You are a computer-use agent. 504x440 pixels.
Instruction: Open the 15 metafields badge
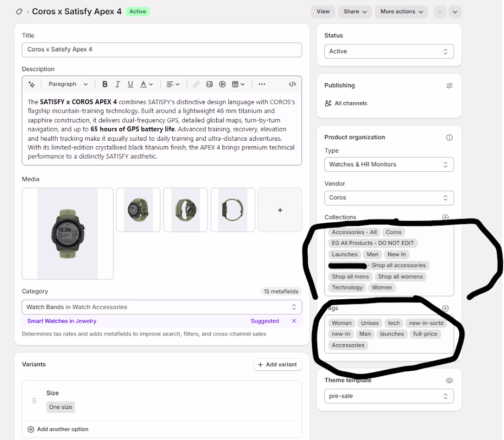point(281,291)
